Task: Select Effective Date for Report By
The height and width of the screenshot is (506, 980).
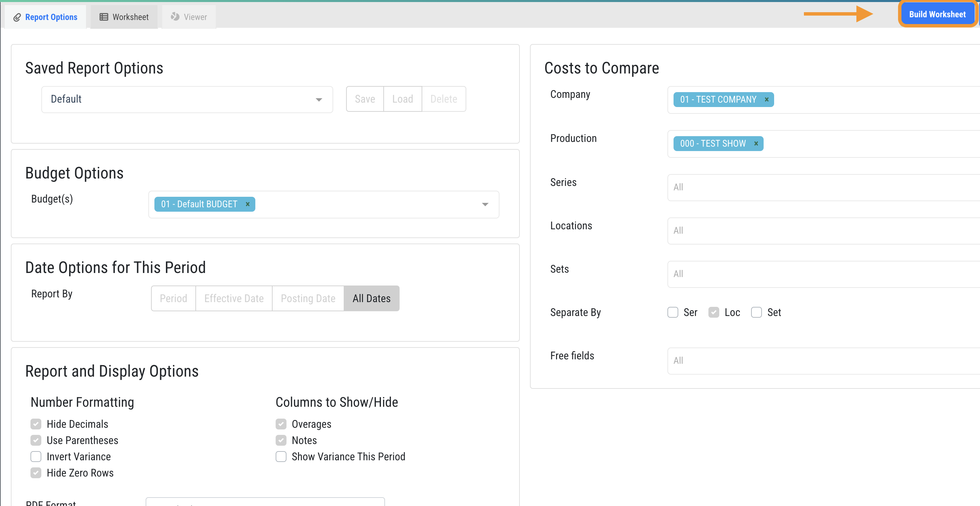Action: pyautogui.click(x=234, y=299)
